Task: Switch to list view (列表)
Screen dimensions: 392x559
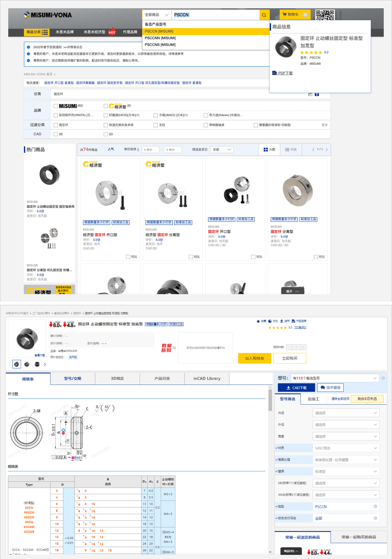Action: pyautogui.click(x=290, y=149)
